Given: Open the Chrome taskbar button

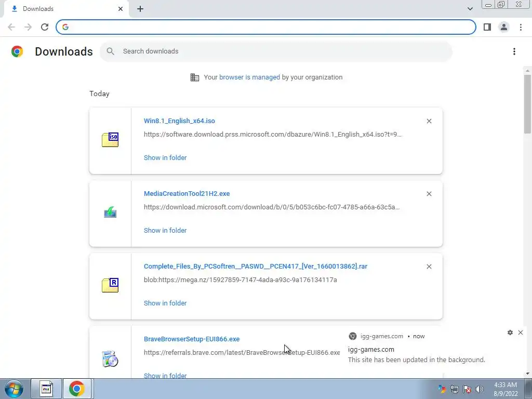Looking at the screenshot, I should click(77, 389).
